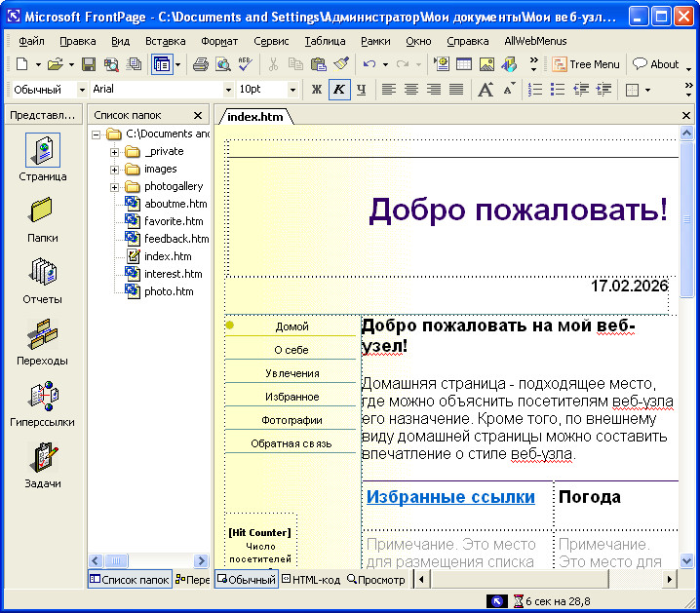The width and height of the screenshot is (700, 613).
Task: Toggle italic formatting (К)
Action: [x=338, y=90]
